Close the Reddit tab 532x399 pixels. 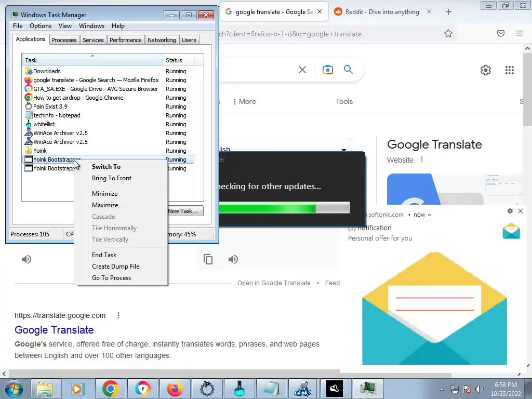(x=429, y=11)
